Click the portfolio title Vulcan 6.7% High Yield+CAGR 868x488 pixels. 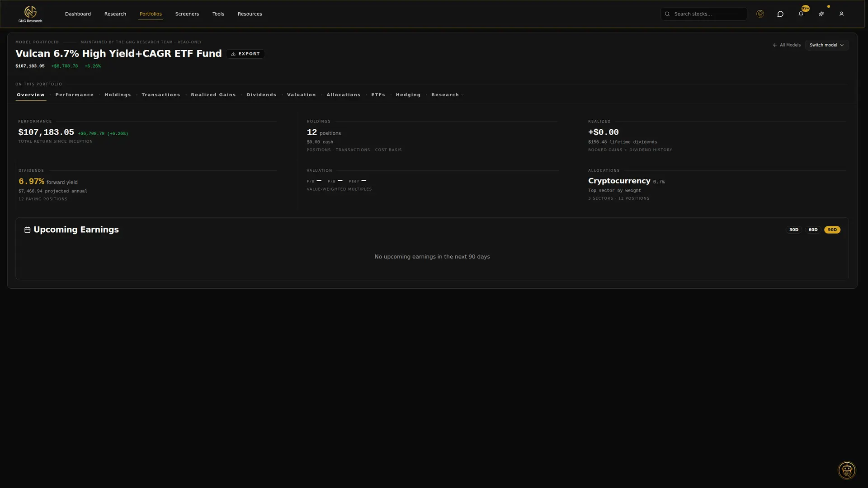[x=118, y=54]
